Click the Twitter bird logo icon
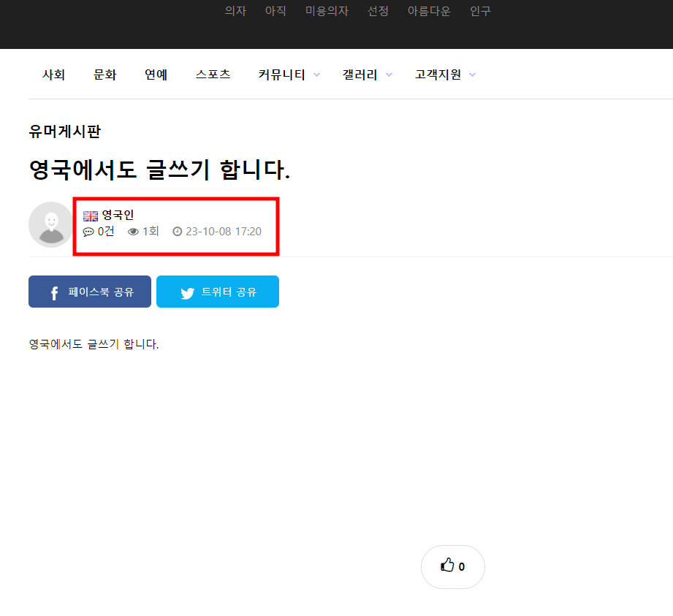The height and width of the screenshot is (616, 673). point(187,293)
